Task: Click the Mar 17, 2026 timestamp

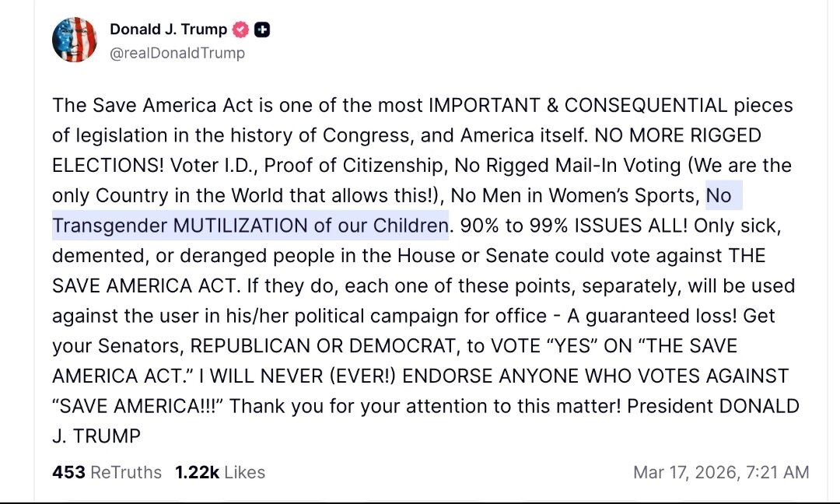Action: [x=721, y=472]
